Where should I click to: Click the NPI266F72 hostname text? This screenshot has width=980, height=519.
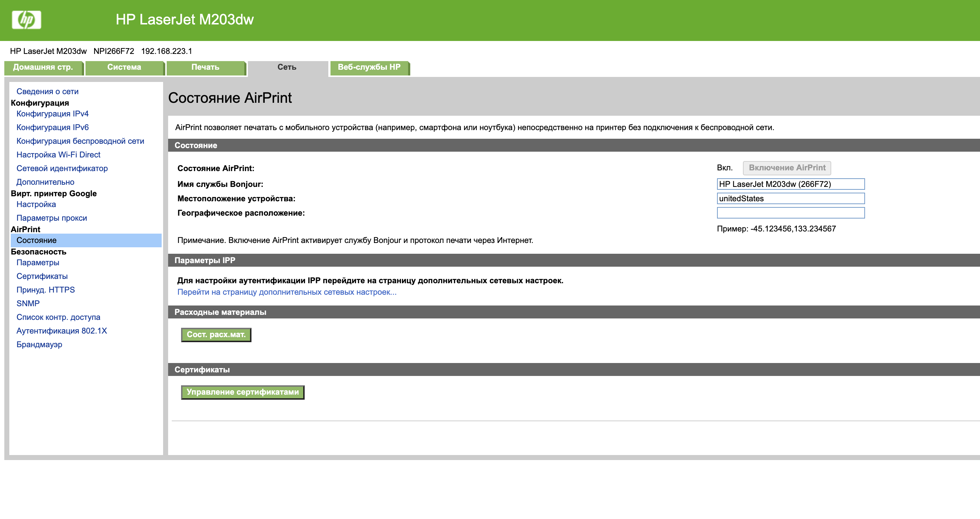(x=114, y=51)
